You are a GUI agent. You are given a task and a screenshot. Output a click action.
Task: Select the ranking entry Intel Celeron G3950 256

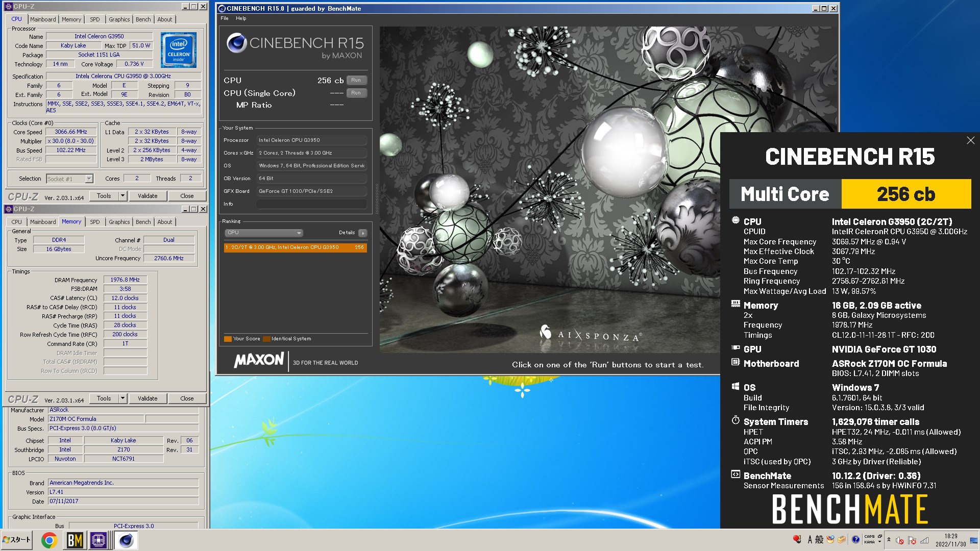[x=295, y=247]
